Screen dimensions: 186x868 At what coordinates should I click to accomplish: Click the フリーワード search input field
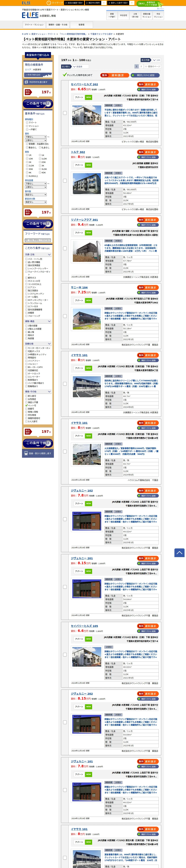pyautogui.click(x=38, y=240)
